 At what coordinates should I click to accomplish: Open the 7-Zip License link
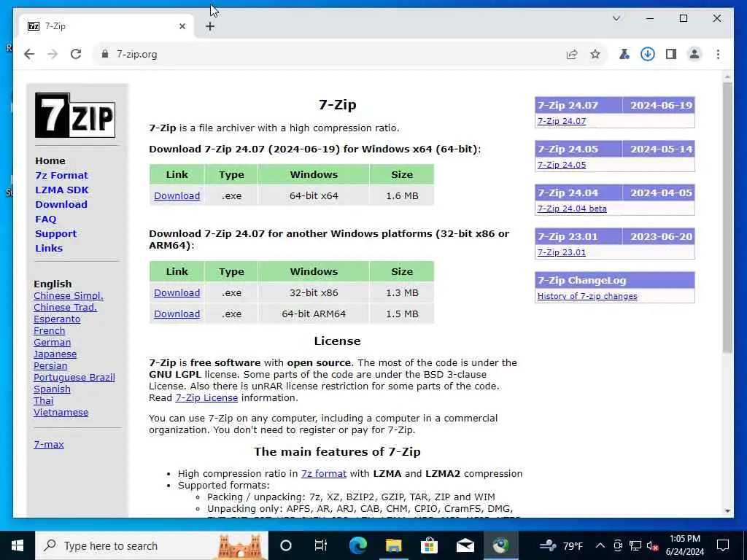206,397
